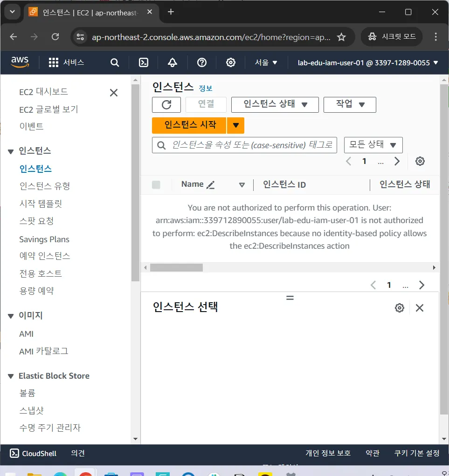Open notifications bell icon
Screen dimensions: 449x476
click(173, 62)
